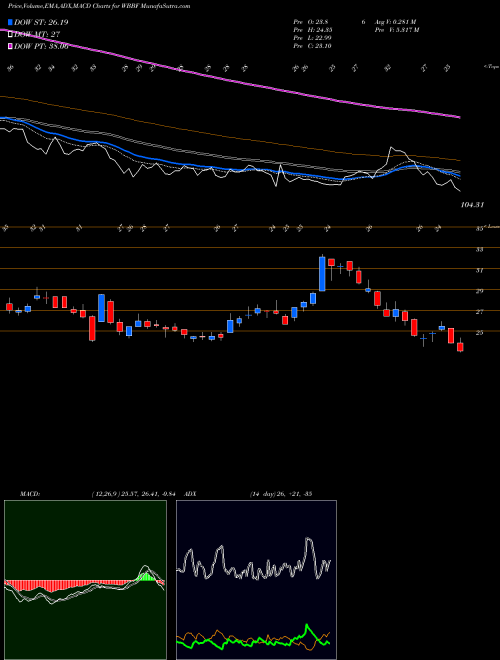Screen dimensions: 500x660
Task: Click the 104.31 value label
Action: 473,205
